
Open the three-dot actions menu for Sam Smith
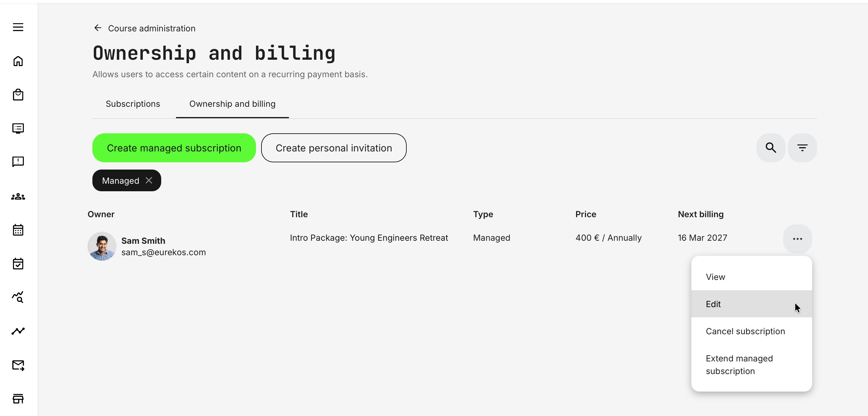click(x=797, y=239)
